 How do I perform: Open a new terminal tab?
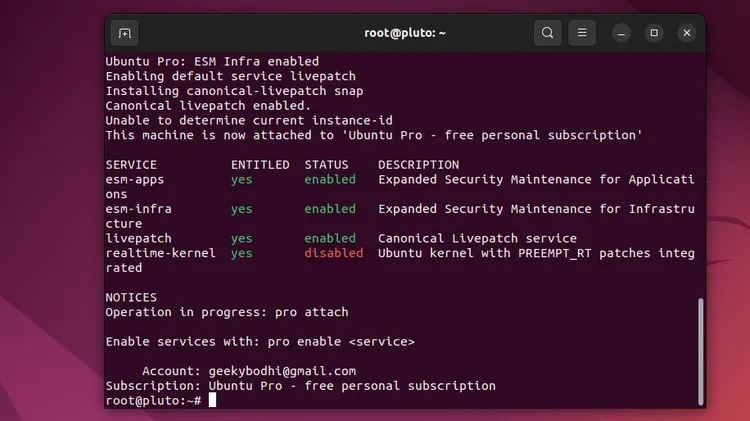tap(125, 33)
